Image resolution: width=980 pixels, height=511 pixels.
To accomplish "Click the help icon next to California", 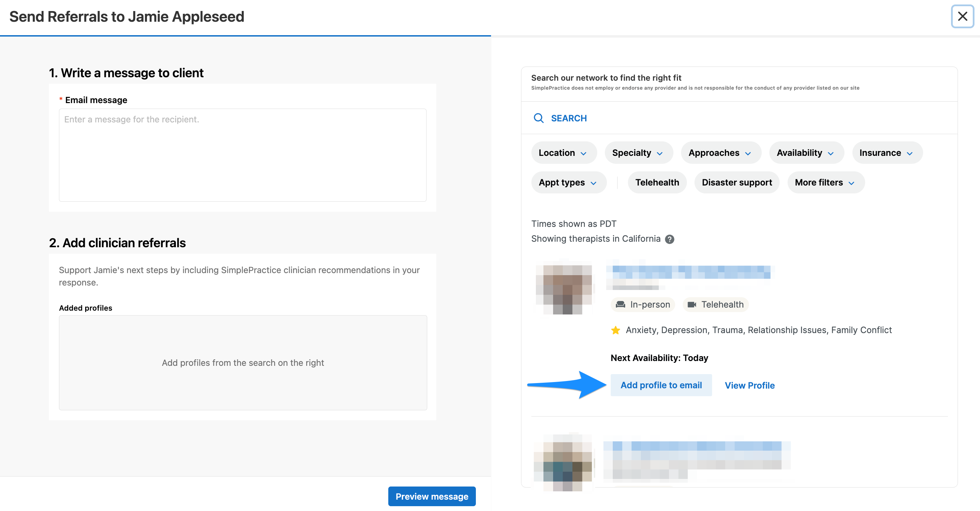I will (669, 239).
